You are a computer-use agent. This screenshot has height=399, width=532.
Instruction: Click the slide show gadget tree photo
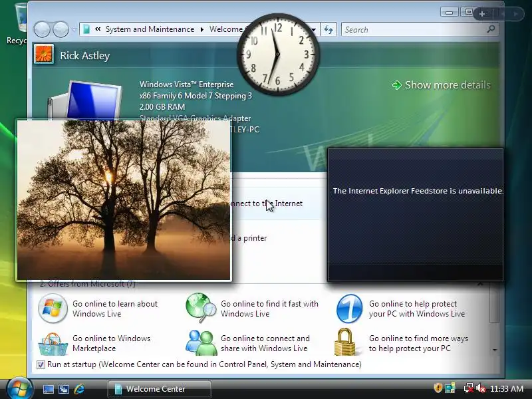[x=124, y=200]
